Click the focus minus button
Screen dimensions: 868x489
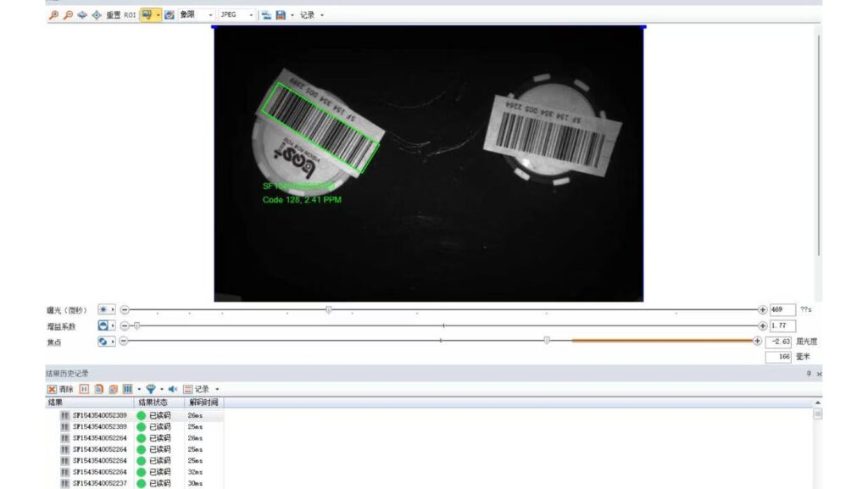point(124,341)
